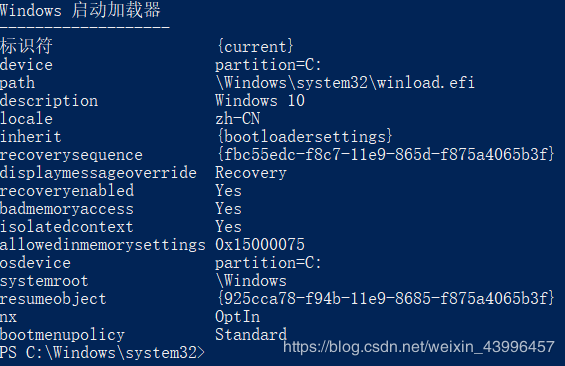Click the zh-CN locale value
This screenshot has height=366, width=565.
(237, 119)
